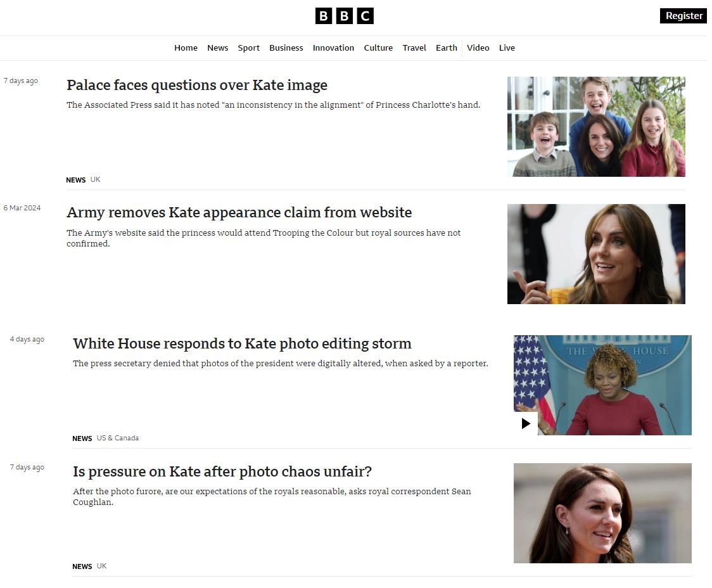The height and width of the screenshot is (588, 712).
Task: Click the BBC logo
Action: (344, 16)
